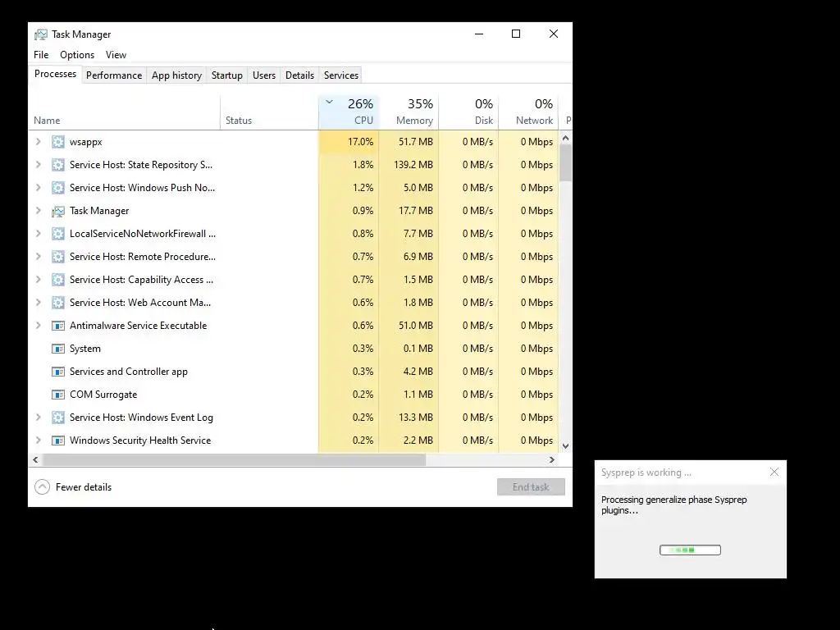840x630 pixels.
Task: Click the Windows Push No... service icon
Action: [x=58, y=188]
